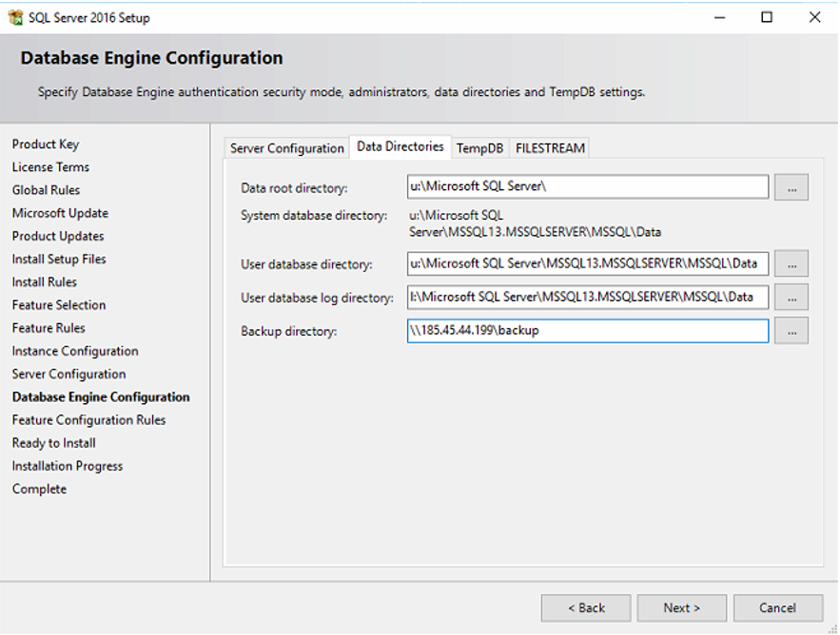Maximize the SQL Server Setup window
The height and width of the screenshot is (635, 840).
[767, 18]
